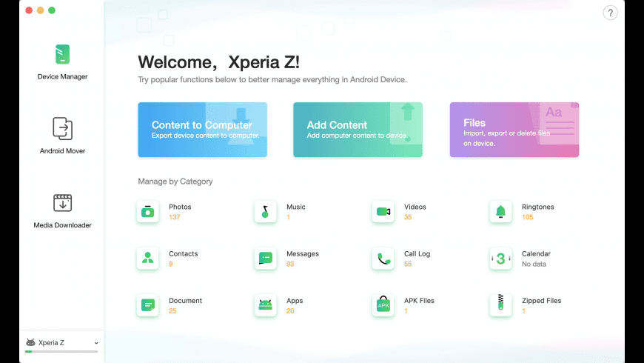Screen dimensions: 644x363
Task: Open the Apps android icon
Action: coord(265,305)
